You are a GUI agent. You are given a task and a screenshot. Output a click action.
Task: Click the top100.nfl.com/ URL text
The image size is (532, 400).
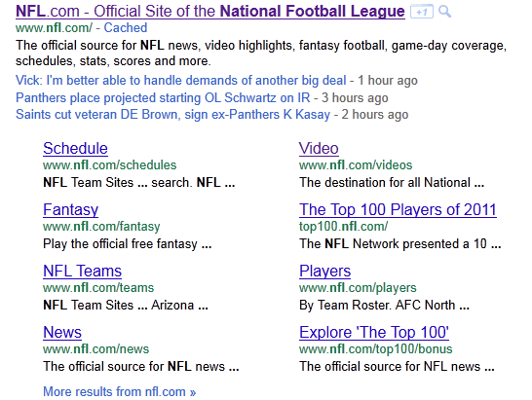point(343,227)
